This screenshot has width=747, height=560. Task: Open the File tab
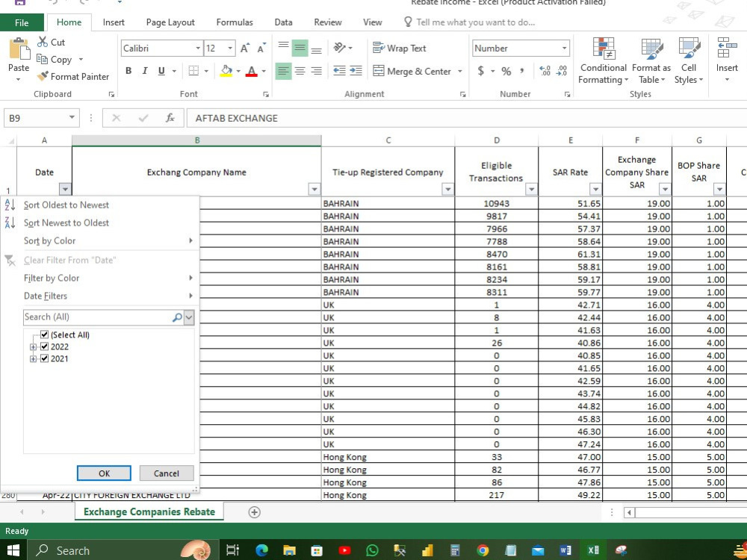click(22, 22)
